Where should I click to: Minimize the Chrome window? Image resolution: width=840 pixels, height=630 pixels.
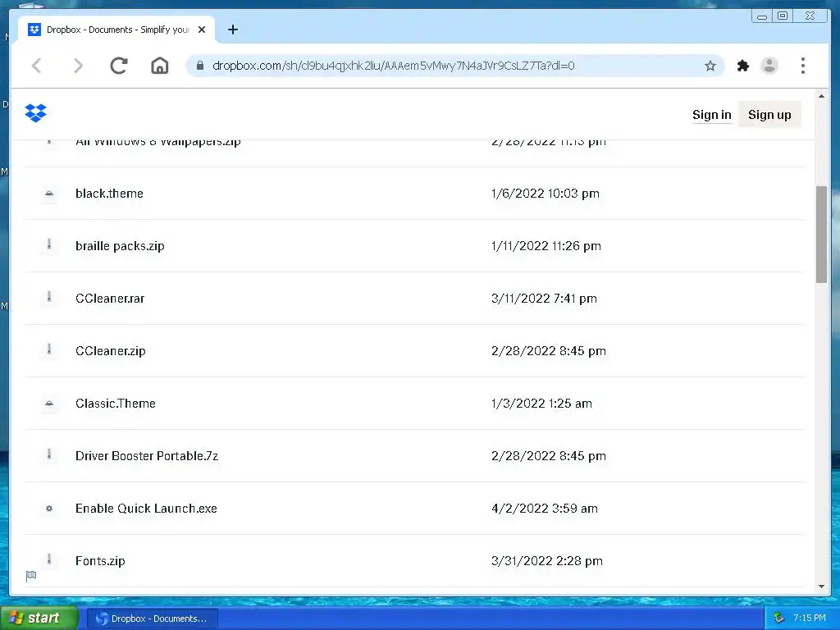(x=762, y=16)
